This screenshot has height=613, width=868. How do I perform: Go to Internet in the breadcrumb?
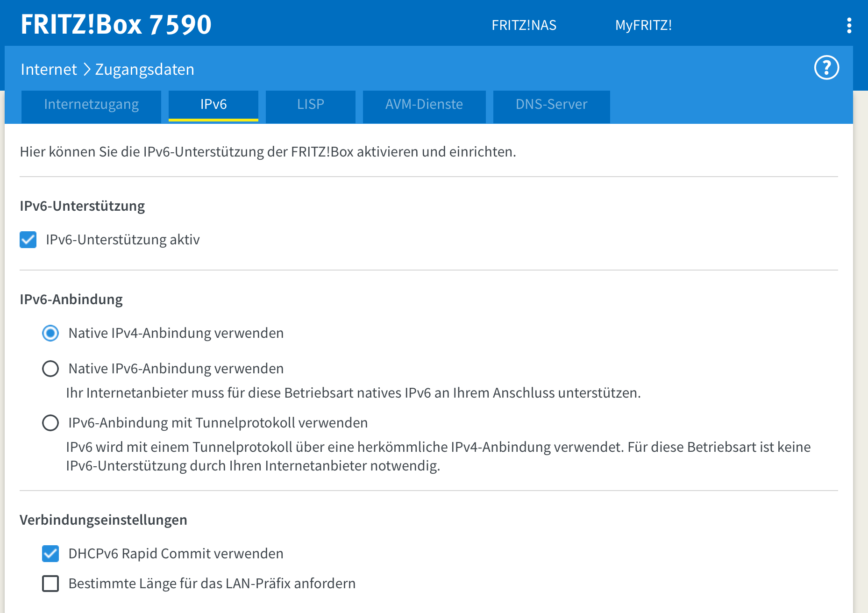49,69
